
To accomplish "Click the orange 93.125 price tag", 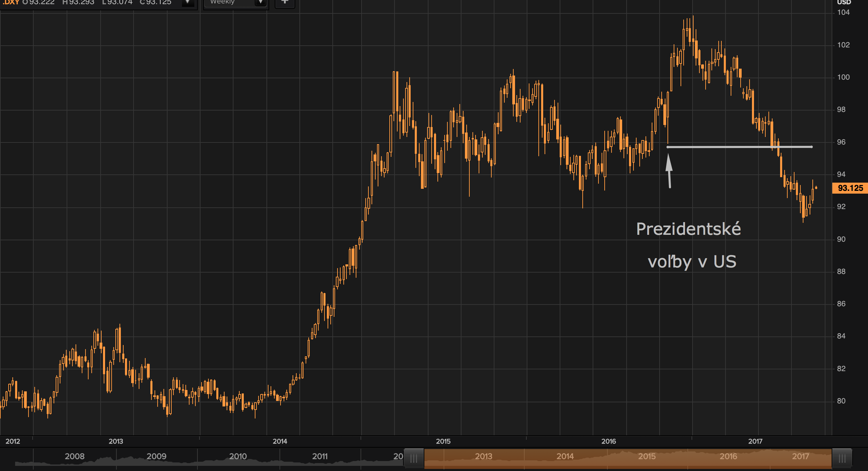I will [850, 188].
